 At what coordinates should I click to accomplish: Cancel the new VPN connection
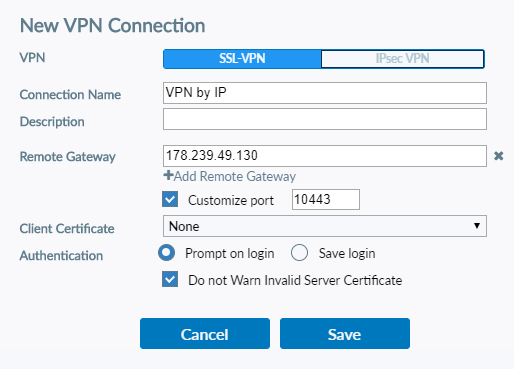coord(205,334)
